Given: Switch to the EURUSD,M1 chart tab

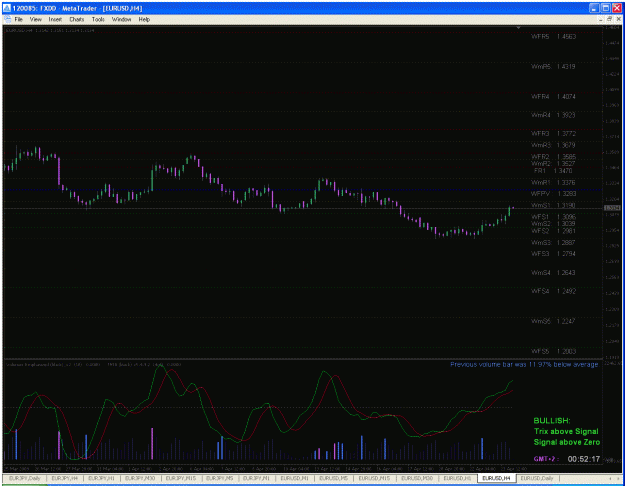Looking at the screenshot, I should (x=294, y=478).
